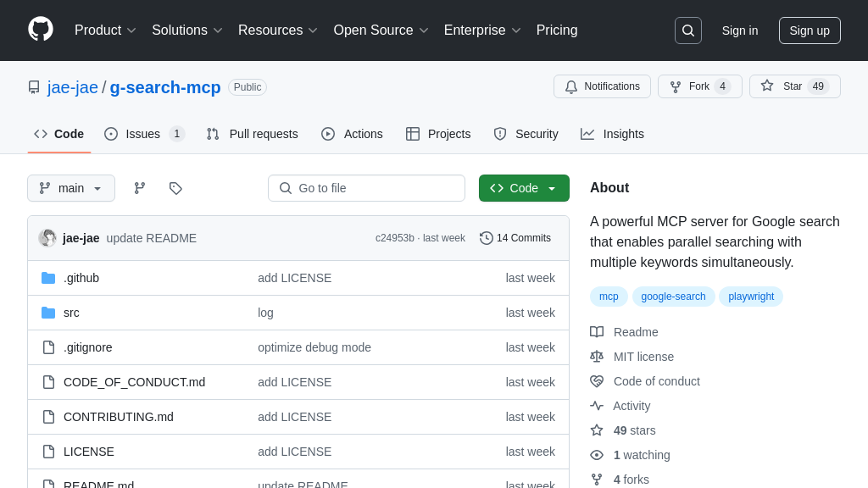Switch to the Issues tab
The width and height of the screenshot is (868, 488).
143,134
